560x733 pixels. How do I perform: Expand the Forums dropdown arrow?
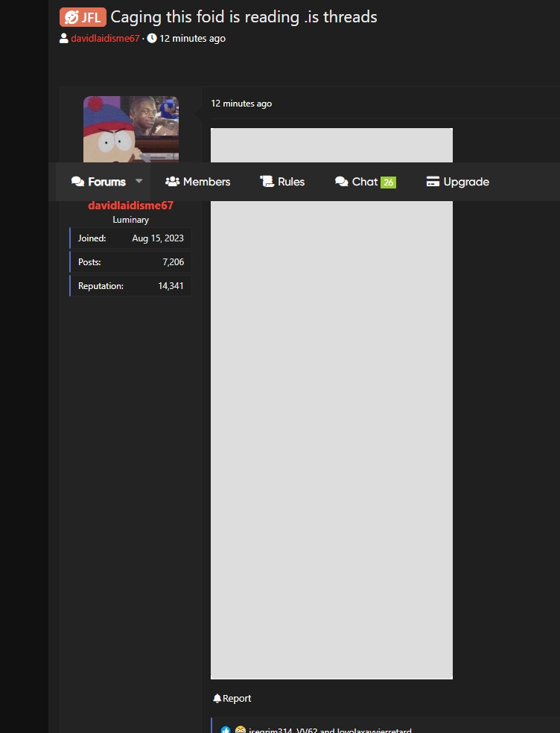click(x=139, y=180)
